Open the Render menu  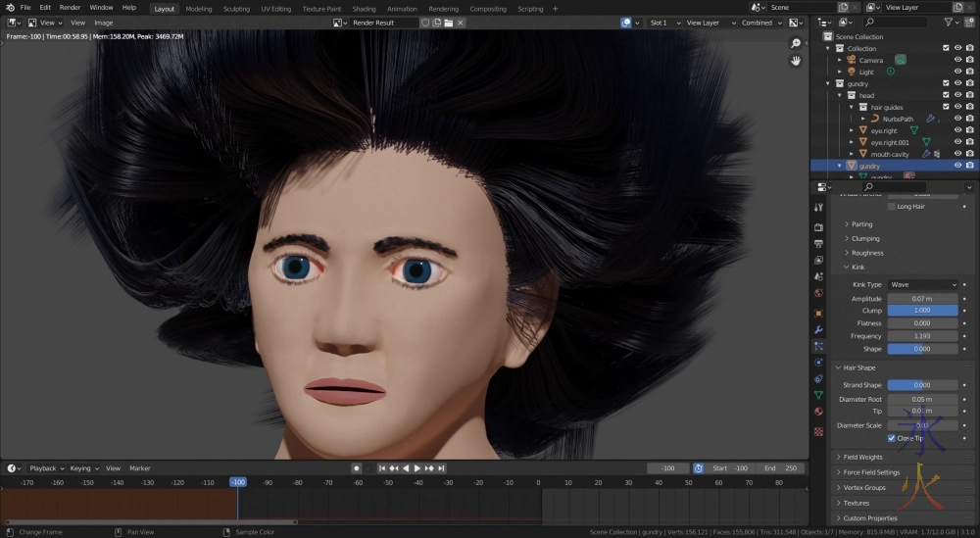pos(70,8)
